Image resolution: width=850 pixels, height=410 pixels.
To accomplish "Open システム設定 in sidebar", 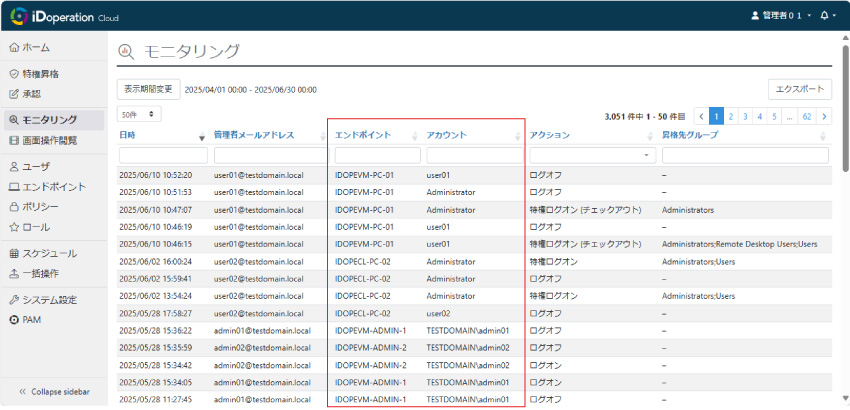I will click(49, 299).
